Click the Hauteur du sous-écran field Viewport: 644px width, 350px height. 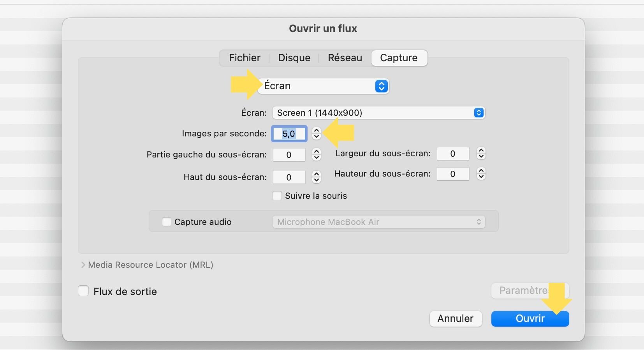tap(453, 174)
